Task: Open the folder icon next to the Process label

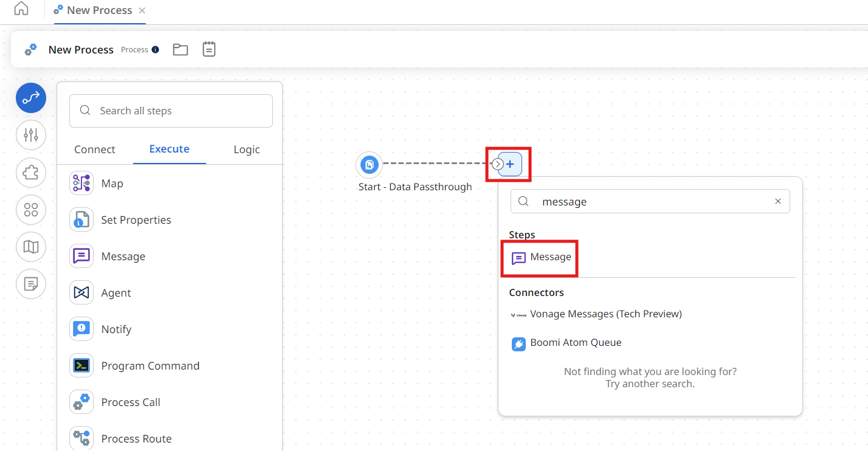Action: (x=180, y=49)
